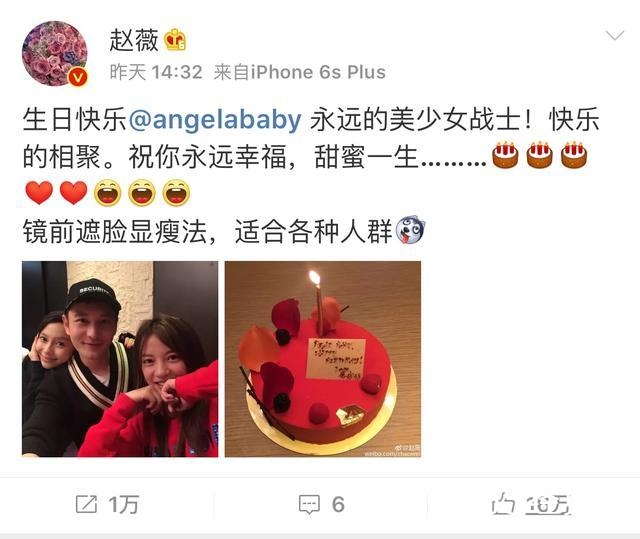
Task: Like the post with thumbs-up icon
Action: [503, 504]
